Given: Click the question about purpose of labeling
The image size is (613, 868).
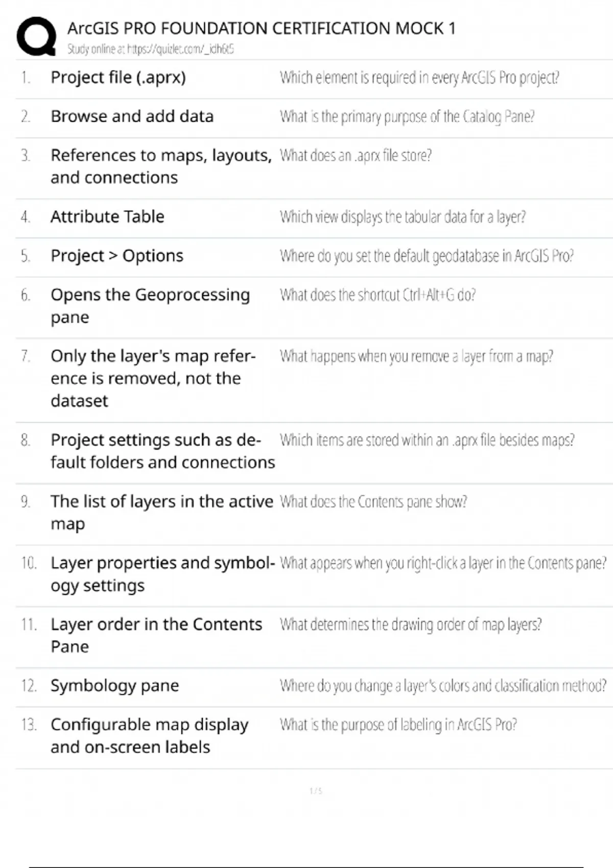Looking at the screenshot, I should pyautogui.click(x=398, y=725).
